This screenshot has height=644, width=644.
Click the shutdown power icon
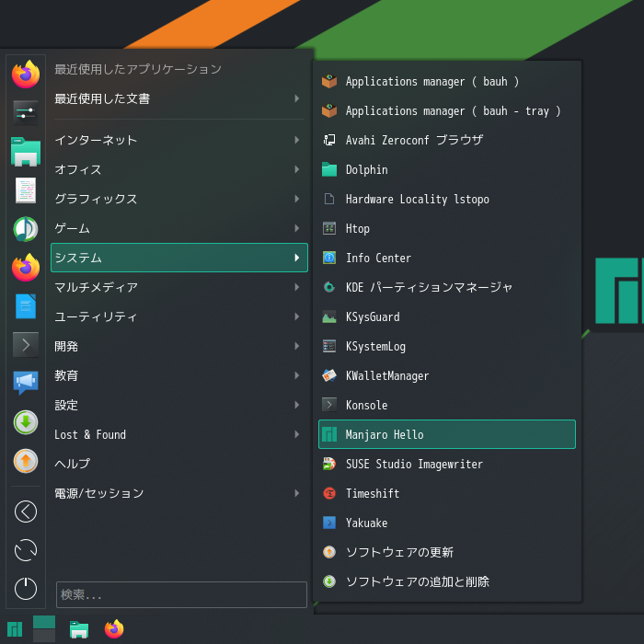pos(26,589)
